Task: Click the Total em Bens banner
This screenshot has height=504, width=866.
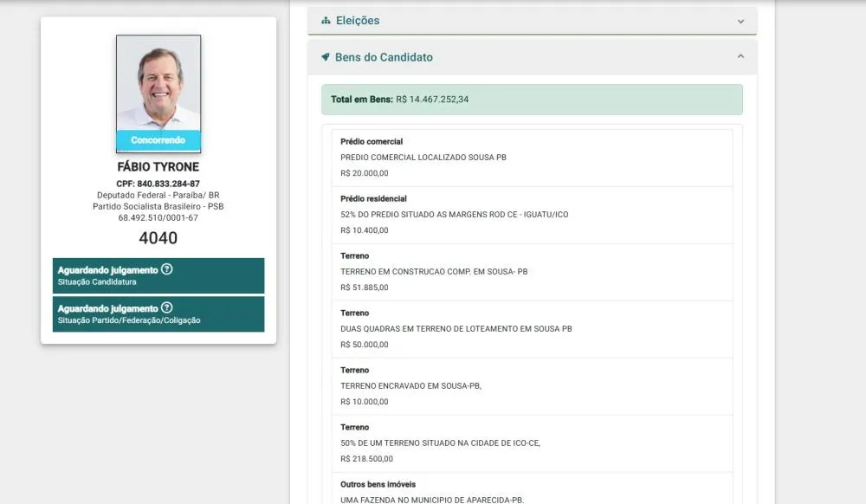Action: 533,100
